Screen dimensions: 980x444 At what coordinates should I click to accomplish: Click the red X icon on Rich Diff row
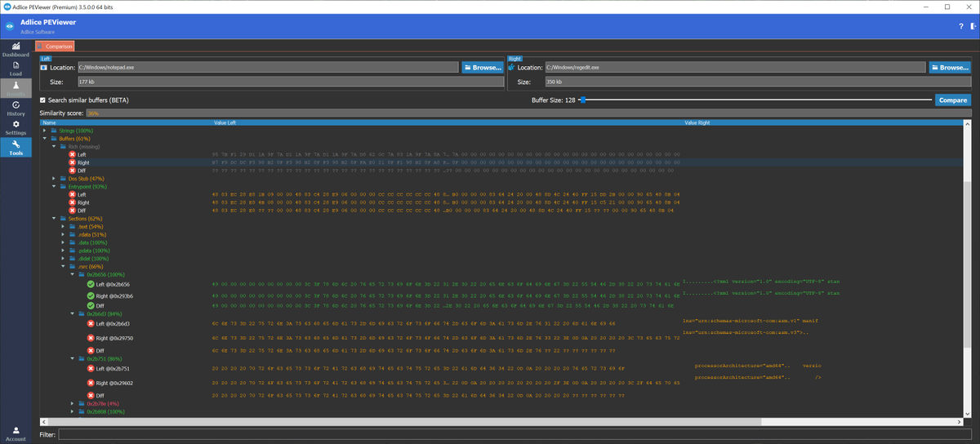72,171
